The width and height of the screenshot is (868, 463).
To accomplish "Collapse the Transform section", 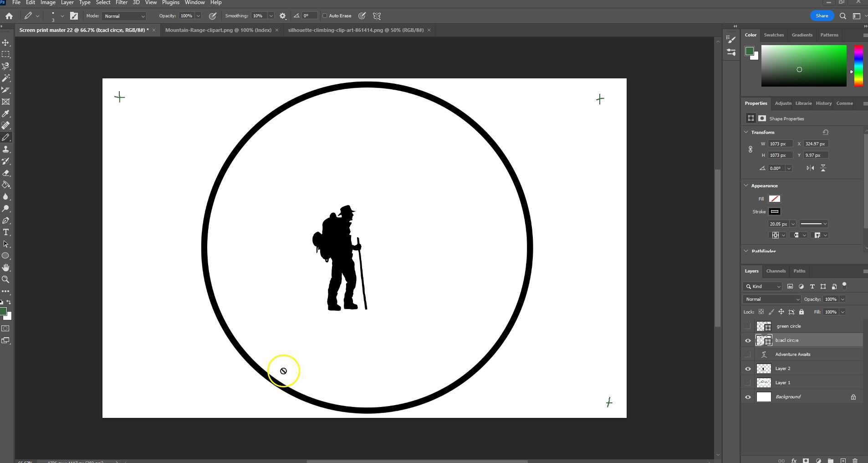I will click(746, 132).
